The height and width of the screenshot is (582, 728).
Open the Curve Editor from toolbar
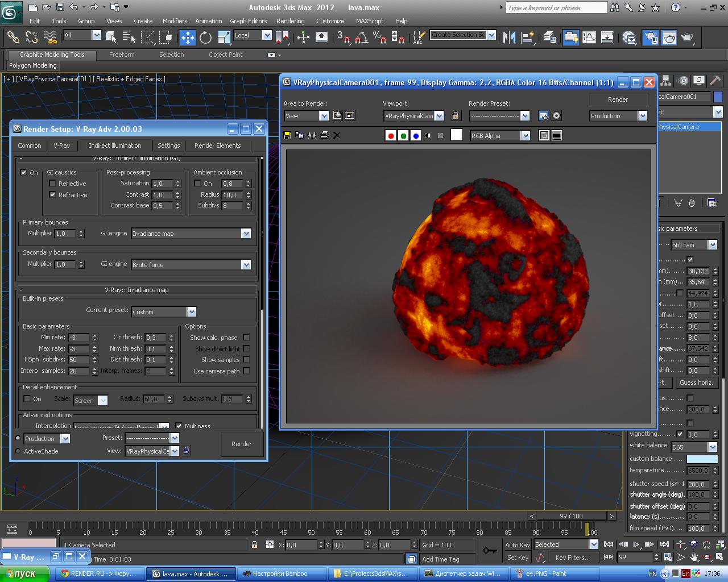(589, 38)
